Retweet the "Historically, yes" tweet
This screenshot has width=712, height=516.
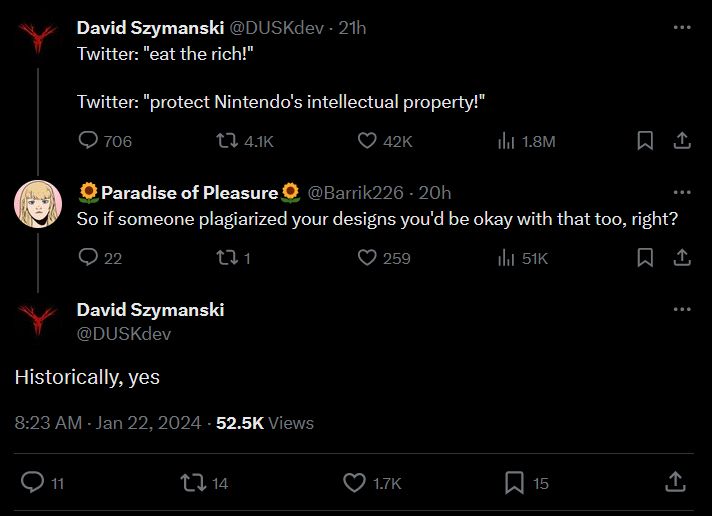(x=190, y=483)
